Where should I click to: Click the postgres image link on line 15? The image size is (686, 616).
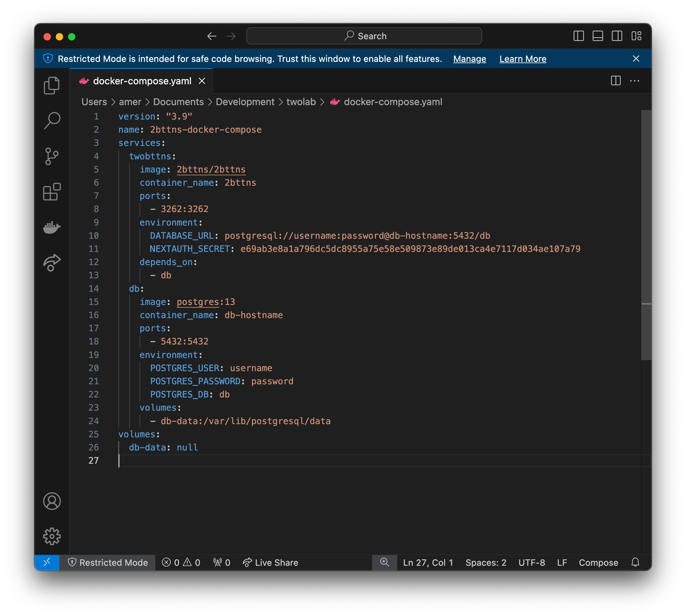[x=198, y=302]
